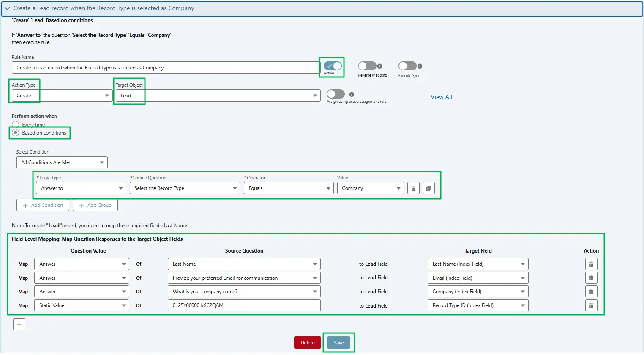Remove the Record Type ID mapping
The image size is (644, 355).
(x=591, y=305)
